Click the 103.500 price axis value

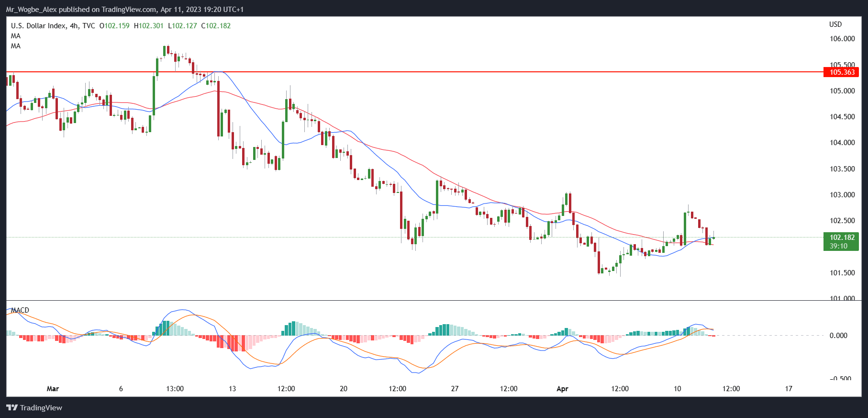click(x=842, y=169)
